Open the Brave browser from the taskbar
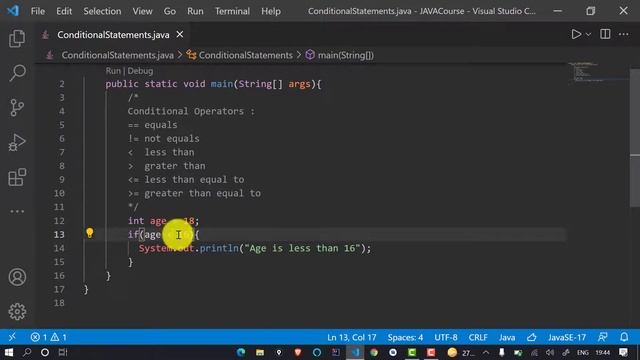Screen dimensions: 640x360 point(298,352)
